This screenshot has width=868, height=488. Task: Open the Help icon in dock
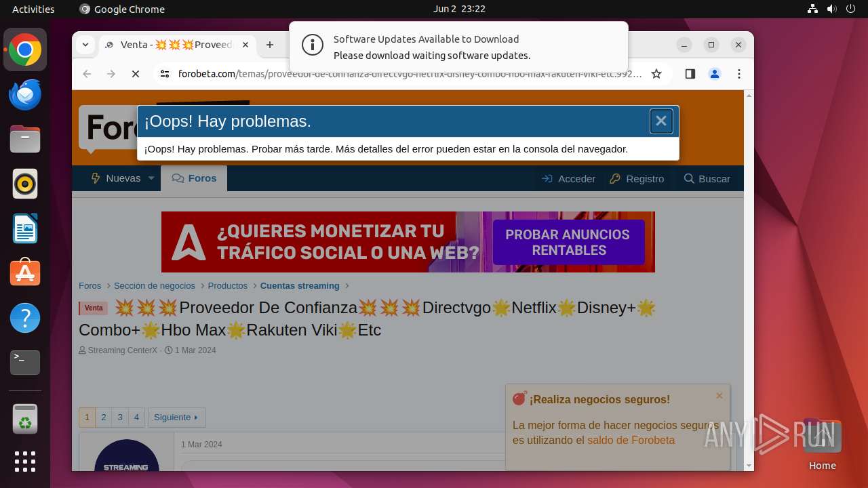25,318
